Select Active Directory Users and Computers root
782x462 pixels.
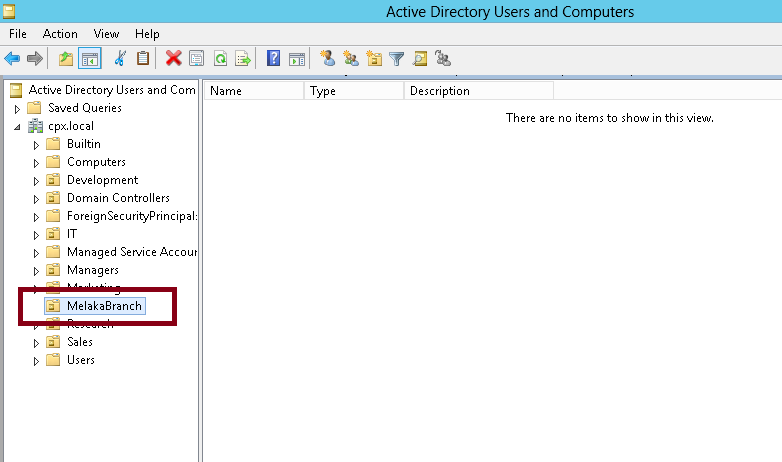[112, 90]
